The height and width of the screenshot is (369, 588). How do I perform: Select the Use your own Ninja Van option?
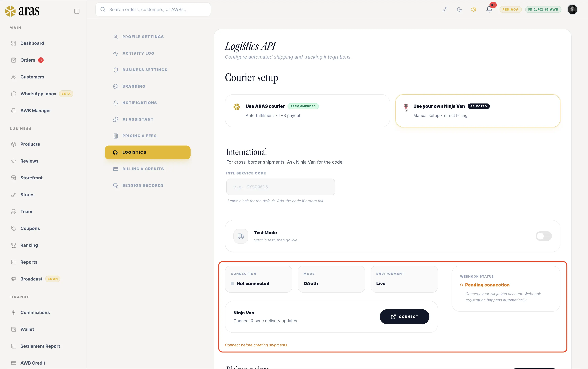click(x=478, y=111)
